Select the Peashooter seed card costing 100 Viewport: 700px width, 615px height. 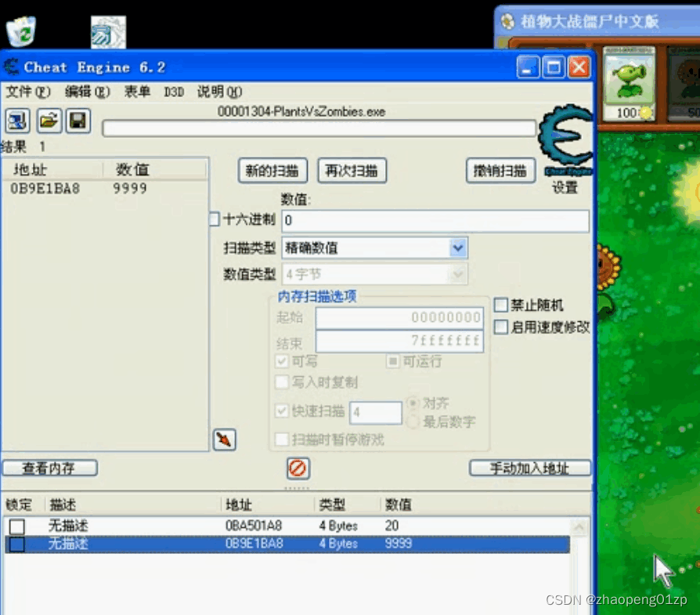coord(629,84)
